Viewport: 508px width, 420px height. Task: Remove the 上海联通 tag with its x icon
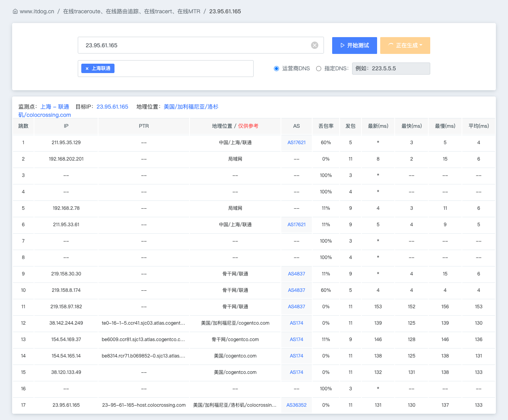(87, 68)
